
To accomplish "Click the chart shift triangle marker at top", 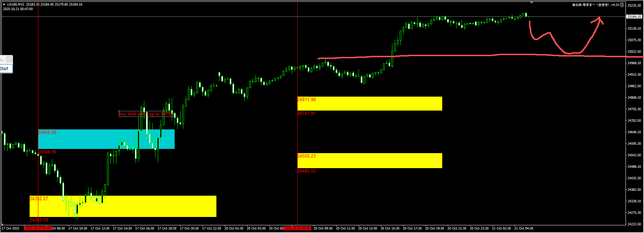I will coord(531,2).
